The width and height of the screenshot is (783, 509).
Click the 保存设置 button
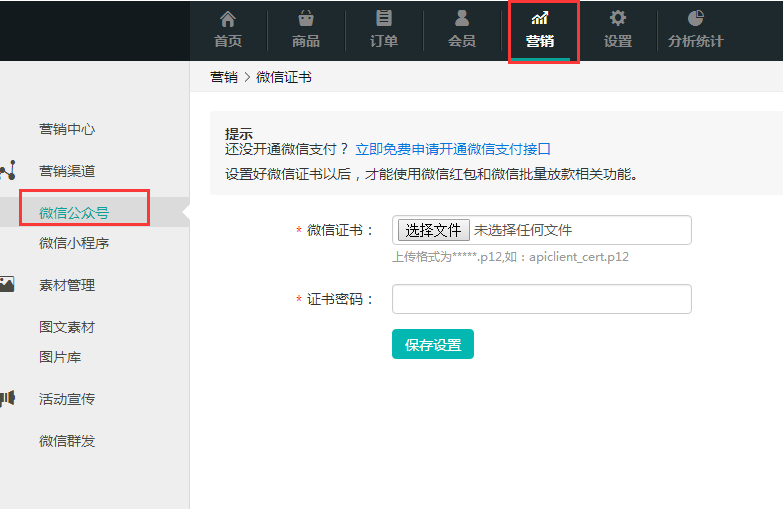(432, 344)
